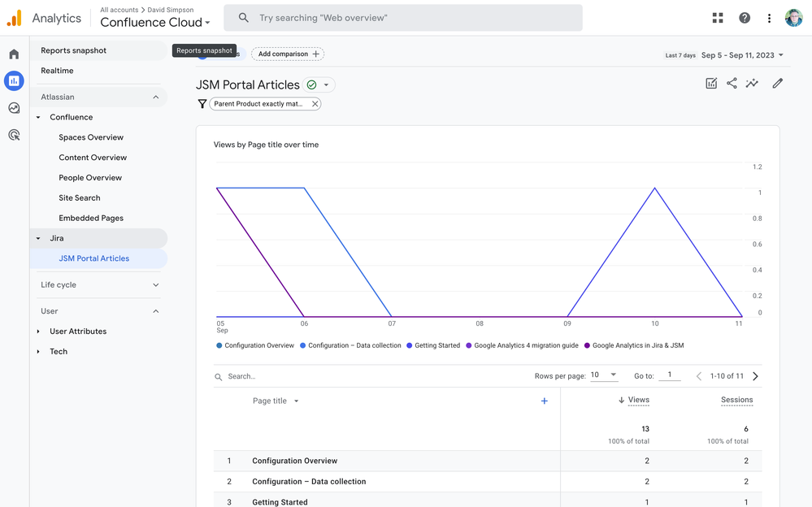This screenshot has height=507, width=812.
Task: Toggle Google Analytics in Jira & JSM legend dot
Action: [587, 345]
